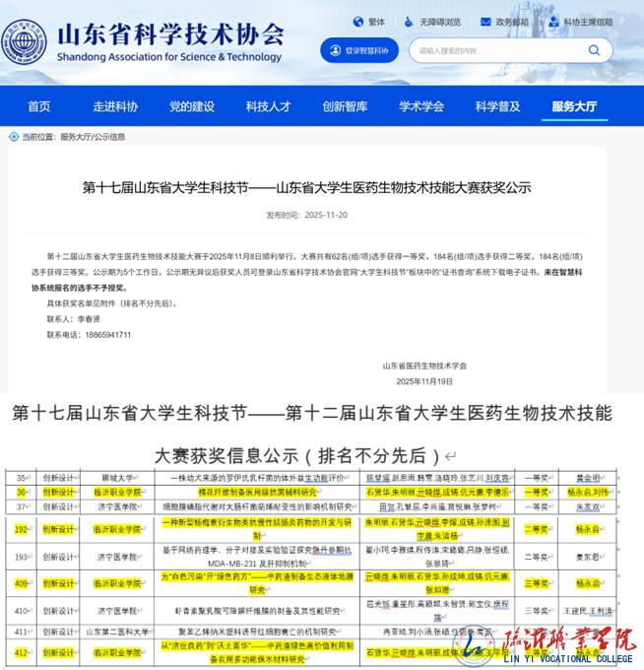Open the 首页 home menu

(x=39, y=106)
